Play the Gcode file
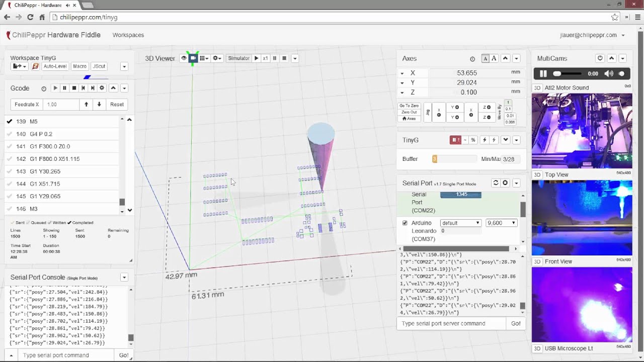This screenshot has height=362, width=644. 55,88
